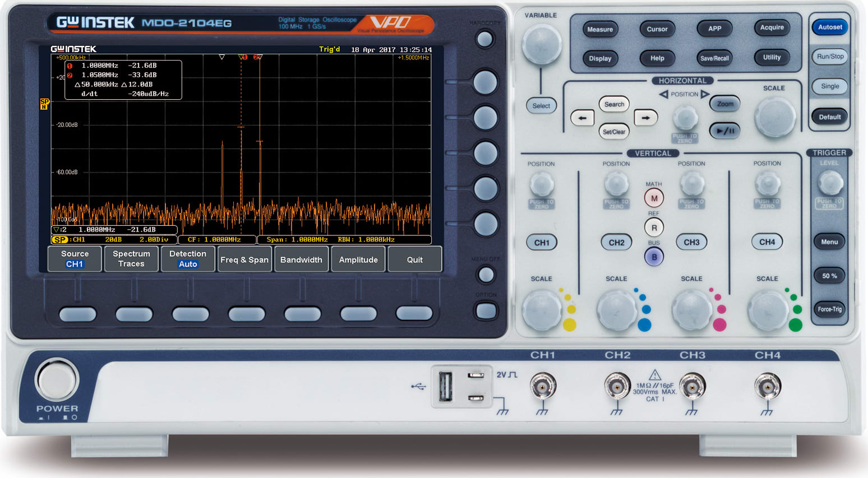The image size is (868, 478).
Task: Click the REF R button
Action: (654, 228)
